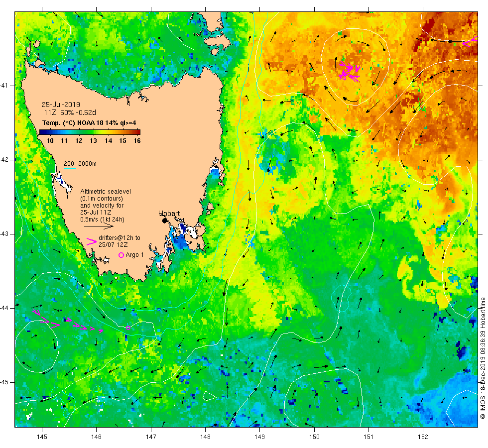Click the '10' value on temperature scale
The height and width of the screenshot is (448, 488).
coord(50,140)
